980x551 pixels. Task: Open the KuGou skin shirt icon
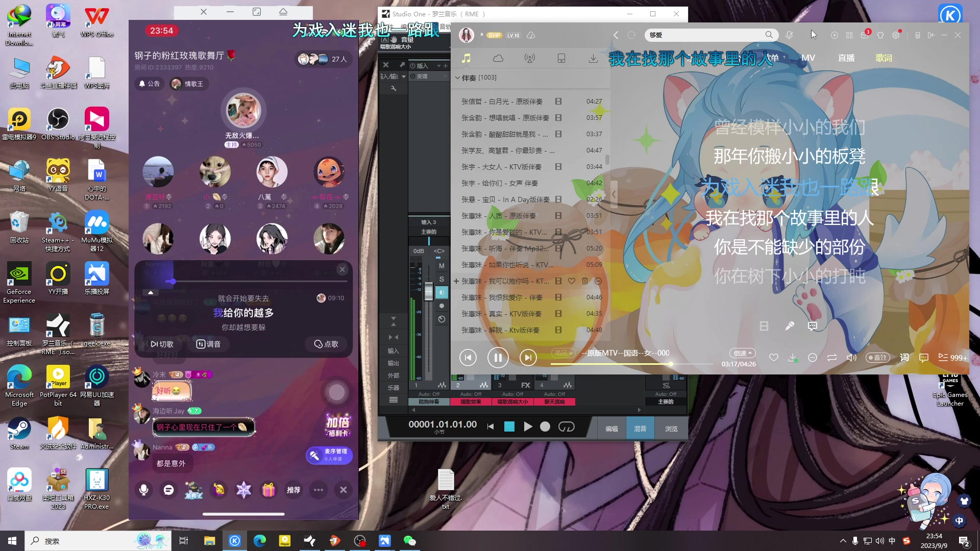(x=880, y=35)
